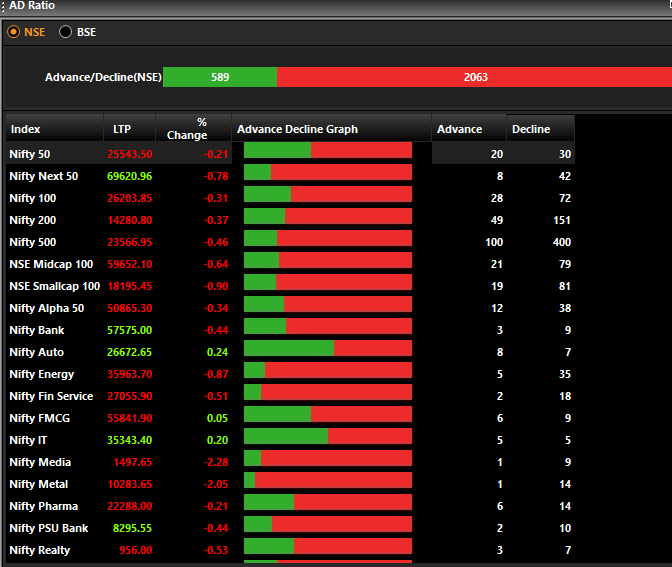This screenshot has width=672, height=567.
Task: Click LTP value 8295.55
Action: tap(132, 528)
